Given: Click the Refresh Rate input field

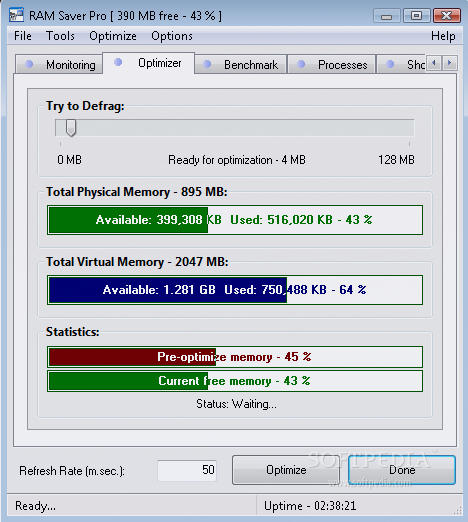Looking at the screenshot, I should tap(187, 470).
